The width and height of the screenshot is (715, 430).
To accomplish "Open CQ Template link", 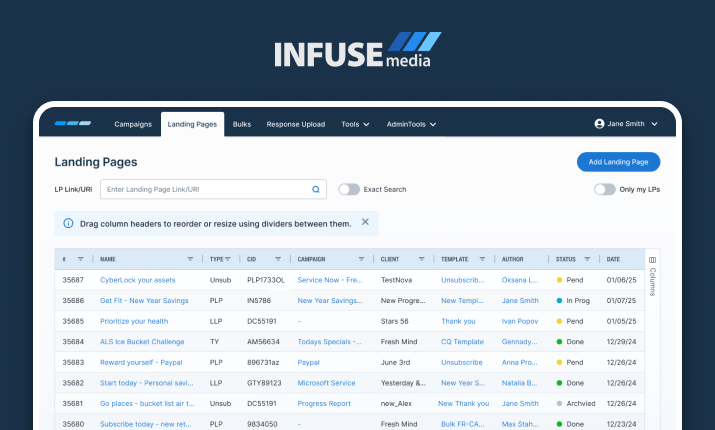I will (462, 342).
